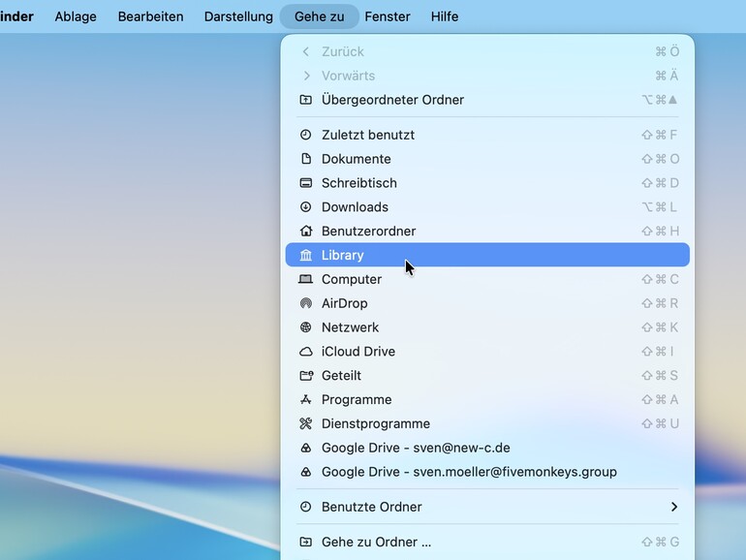Expand the Benutzte Ordner submenu chevron

click(673, 507)
